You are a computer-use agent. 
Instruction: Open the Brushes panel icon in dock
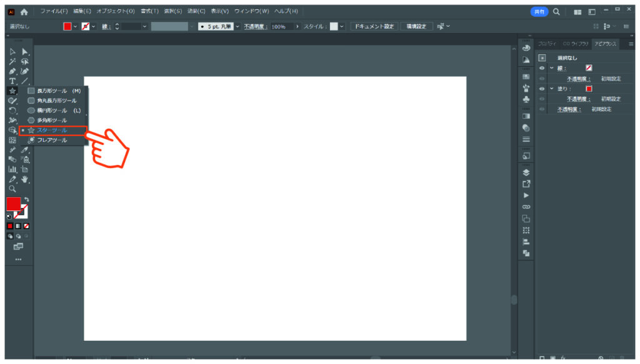point(526,87)
